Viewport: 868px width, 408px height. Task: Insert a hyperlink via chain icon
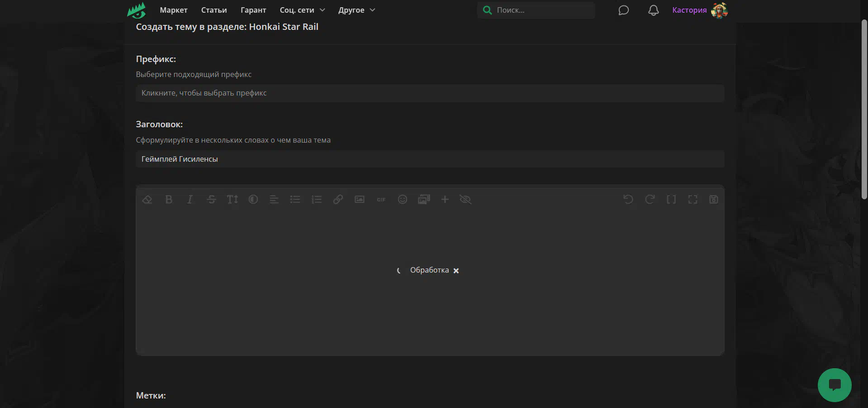pos(338,199)
